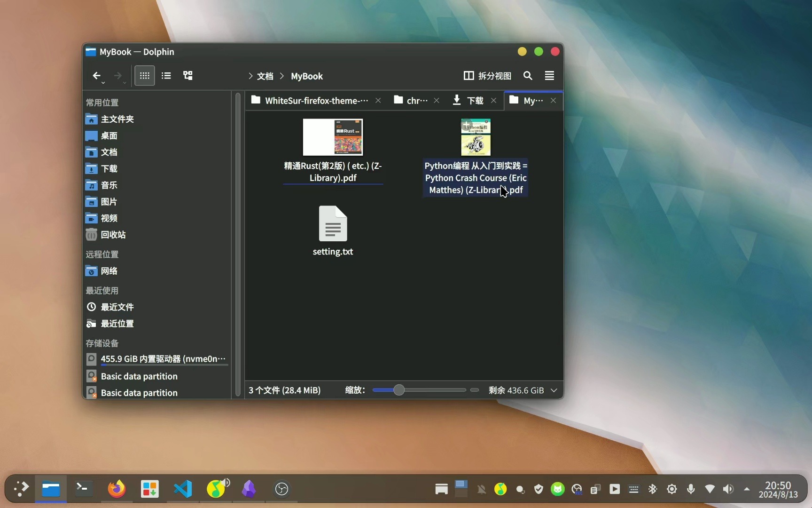Screen dimensions: 812x508
Task: Open 最近位置 in the sidebar
Action: click(157, 323)
